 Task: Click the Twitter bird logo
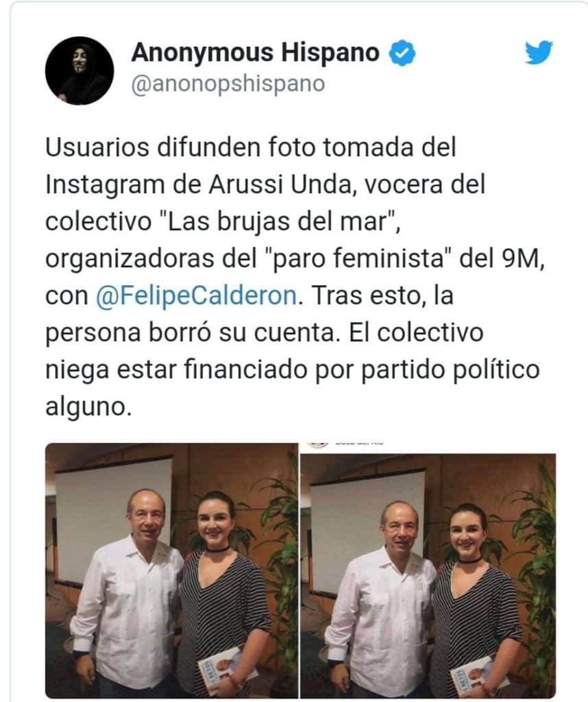pos(539,52)
